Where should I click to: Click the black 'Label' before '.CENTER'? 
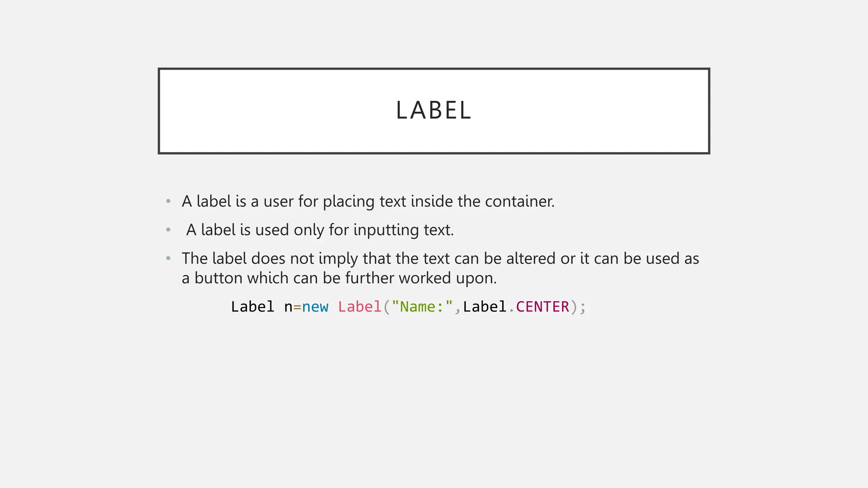point(484,307)
